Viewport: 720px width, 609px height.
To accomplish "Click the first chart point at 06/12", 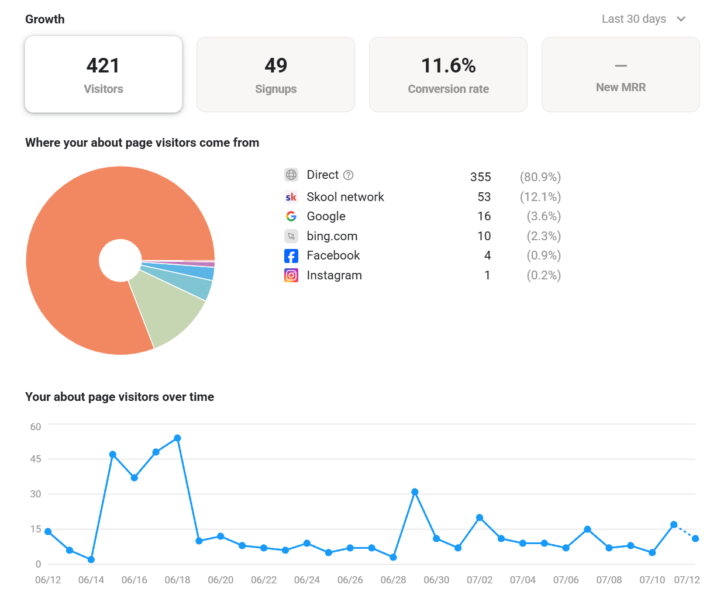I will (x=48, y=531).
